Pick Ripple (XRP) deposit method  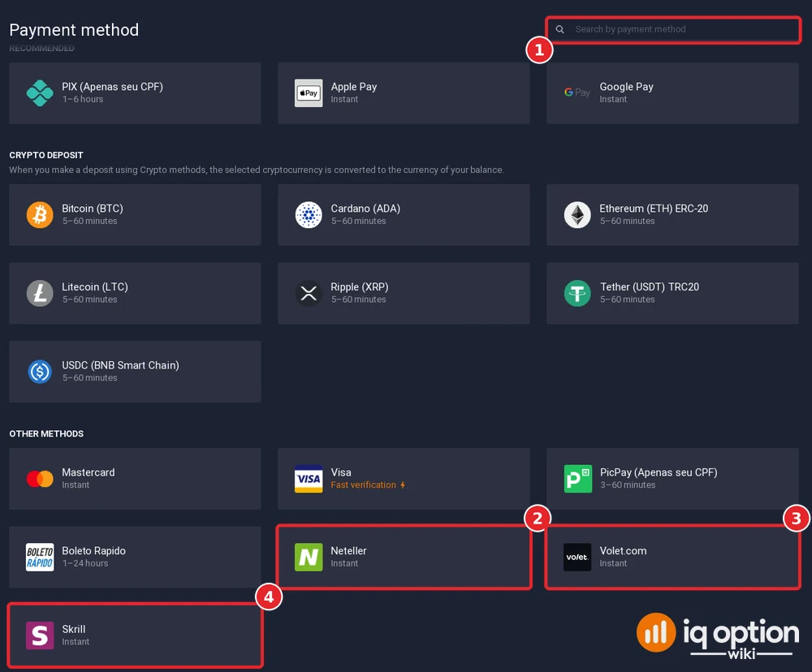point(404,293)
